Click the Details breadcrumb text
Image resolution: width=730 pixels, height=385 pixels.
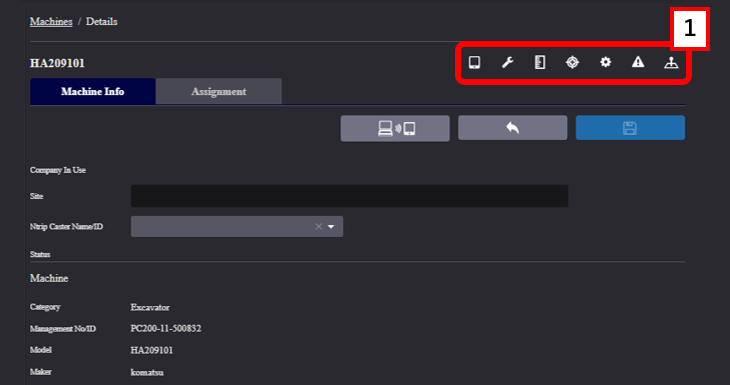[101, 21]
